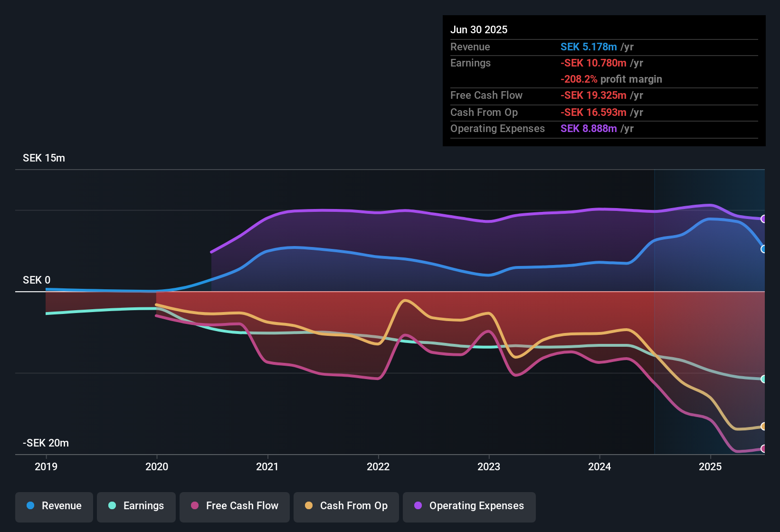Image resolution: width=780 pixels, height=532 pixels.
Task: Click the pink Free Cash Flow legend dot
Action: pyautogui.click(x=194, y=506)
